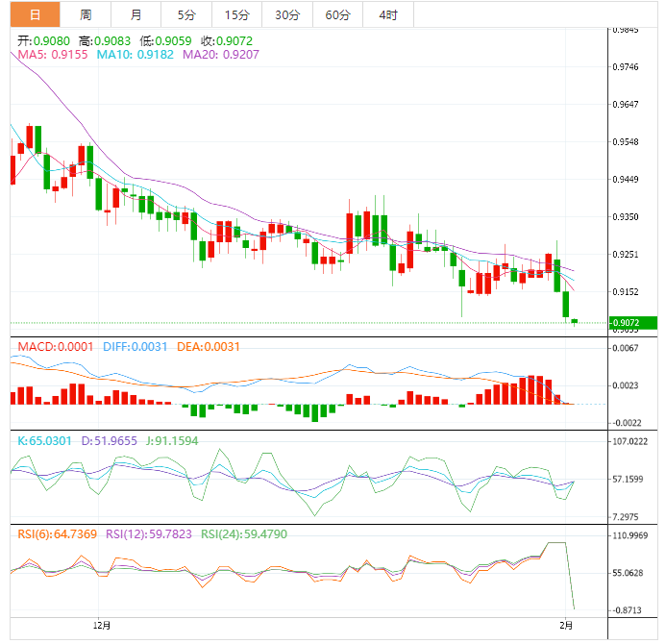Switch to the 周 weekly tab
This screenshot has width=666, height=644.
(86, 14)
